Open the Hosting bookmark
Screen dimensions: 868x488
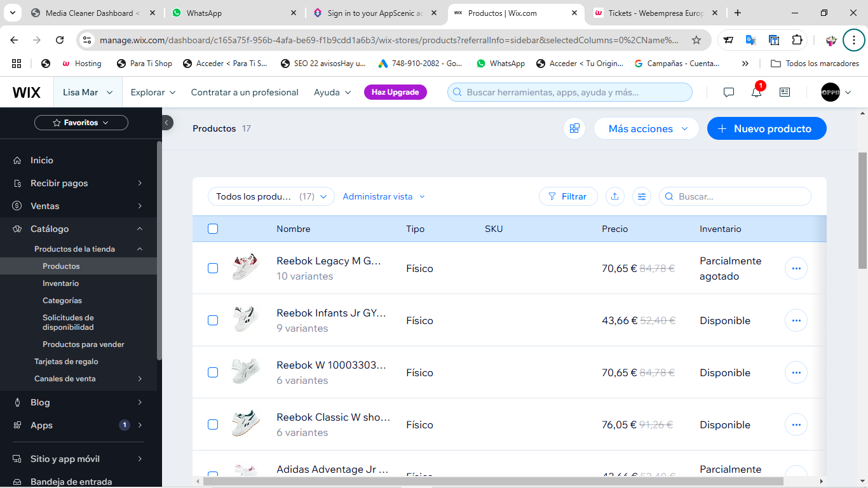click(81, 64)
